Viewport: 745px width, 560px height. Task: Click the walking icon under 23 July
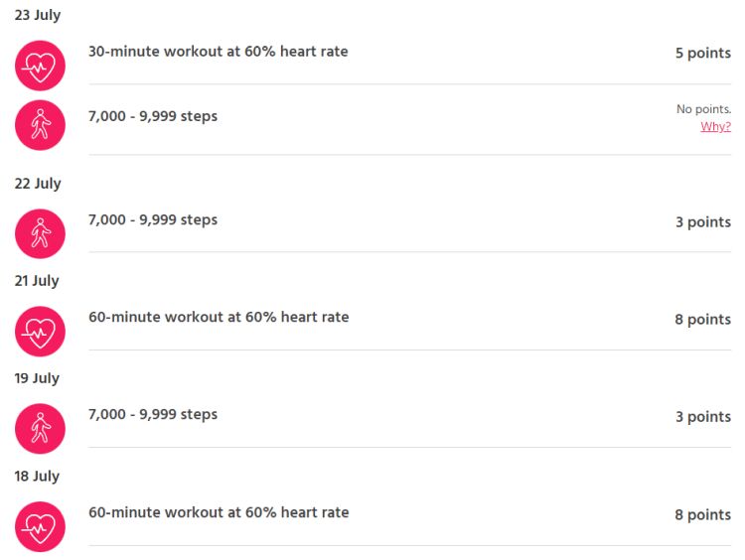coord(40,125)
